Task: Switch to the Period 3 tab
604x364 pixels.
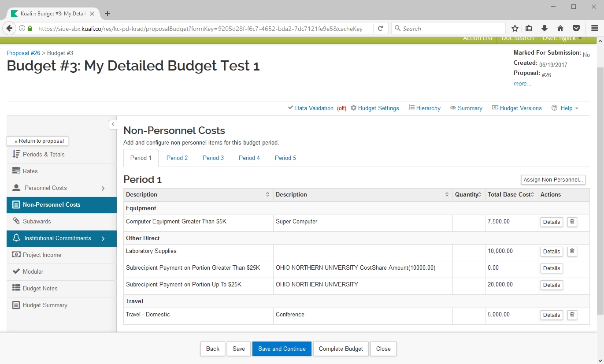Action: point(213,158)
